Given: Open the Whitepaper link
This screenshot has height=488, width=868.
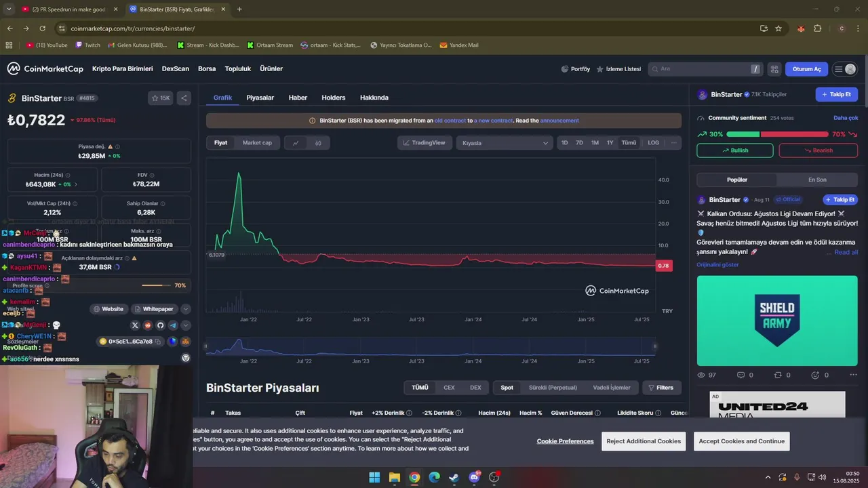Looking at the screenshot, I should [153, 309].
